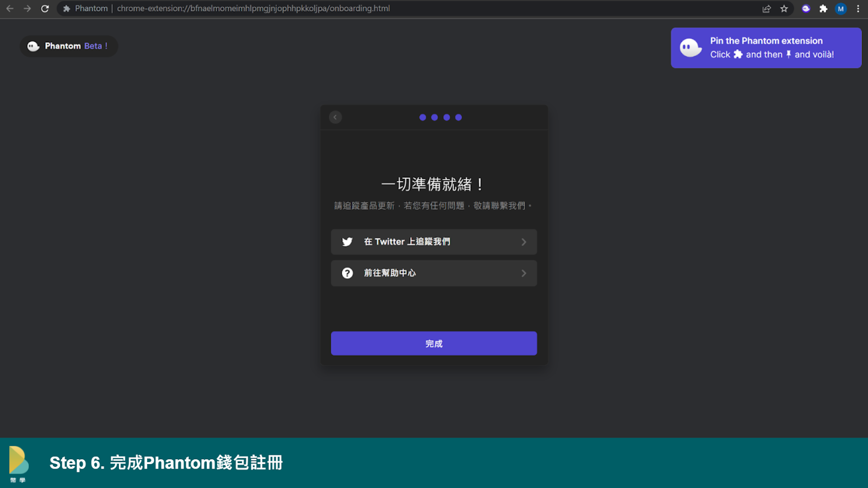868x488 pixels.
Task: Open the Phantom extension icon in the toolbar
Action: click(806, 9)
